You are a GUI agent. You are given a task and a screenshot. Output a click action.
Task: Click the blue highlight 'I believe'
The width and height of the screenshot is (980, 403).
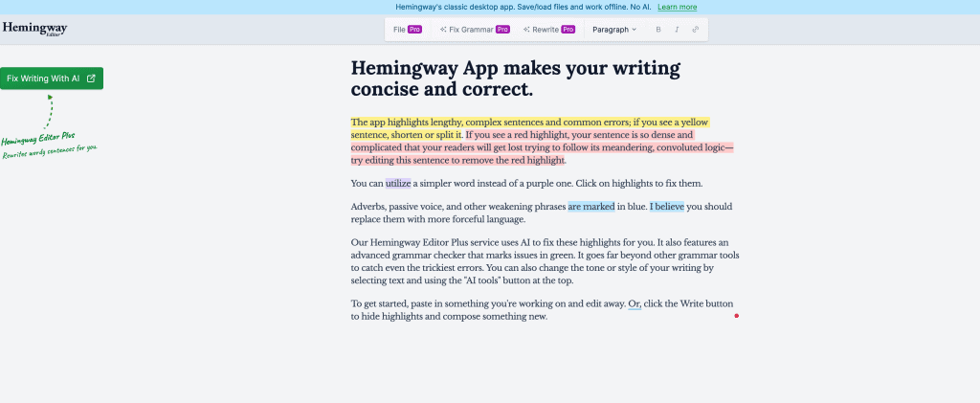667,207
